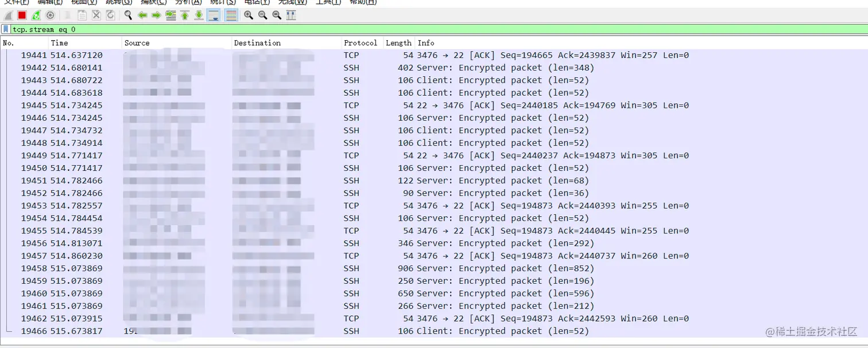Jump to the first packet
Screen dimensions: 868x348
click(185, 15)
